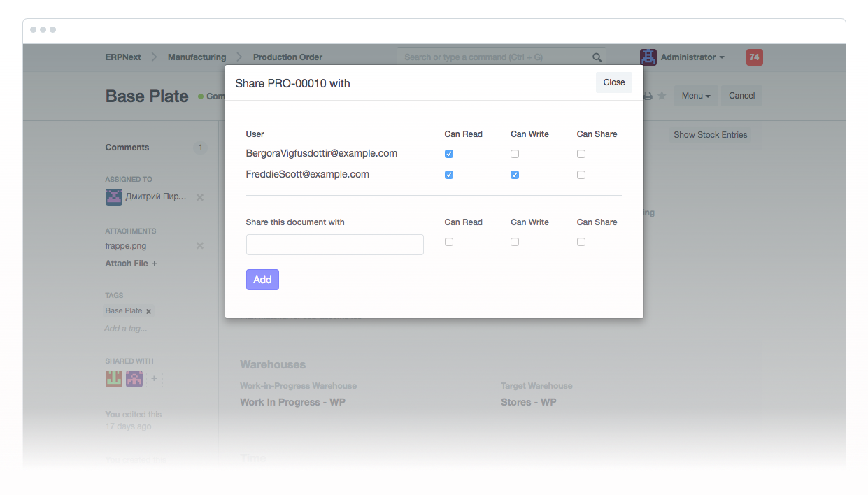868x495 pixels.
Task: Remove the assigned user Дмитрий
Action: 200,197
